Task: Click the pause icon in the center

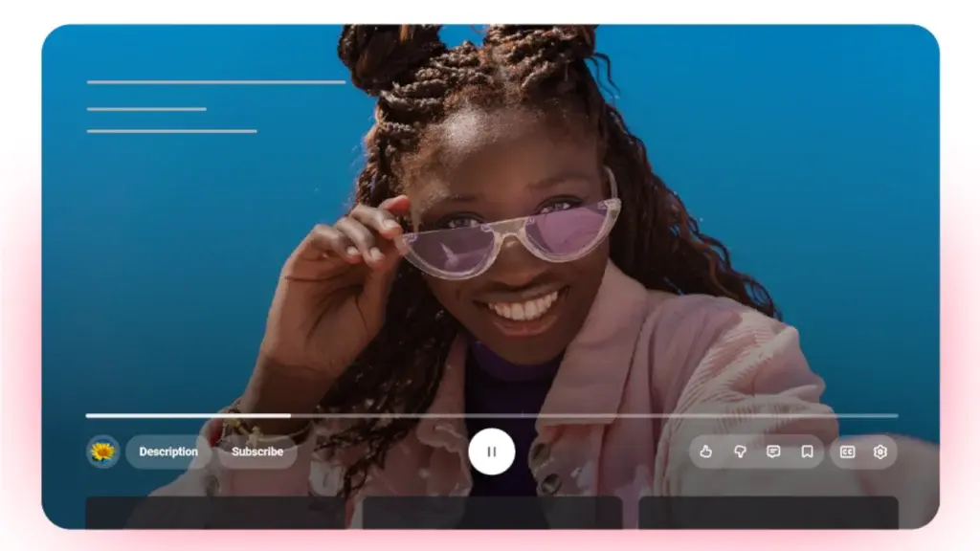Action: point(491,452)
